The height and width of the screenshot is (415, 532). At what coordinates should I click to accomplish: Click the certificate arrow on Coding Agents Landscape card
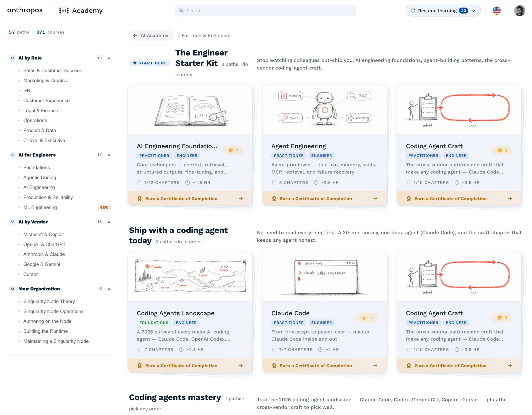[x=241, y=366]
